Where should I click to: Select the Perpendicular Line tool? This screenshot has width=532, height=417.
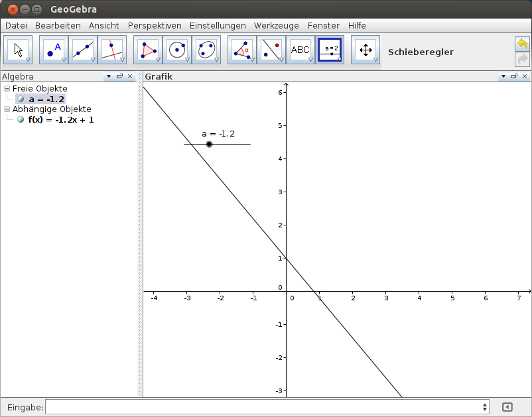pyautogui.click(x=112, y=48)
